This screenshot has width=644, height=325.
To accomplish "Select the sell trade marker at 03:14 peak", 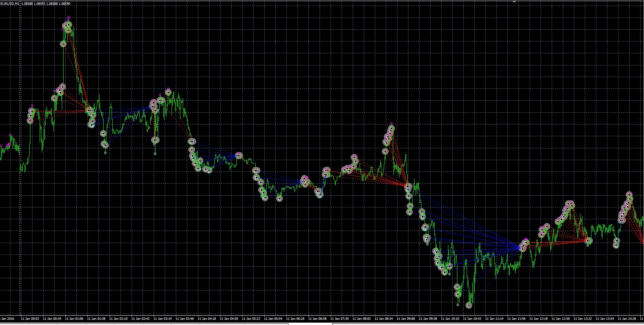I will [x=168, y=92].
